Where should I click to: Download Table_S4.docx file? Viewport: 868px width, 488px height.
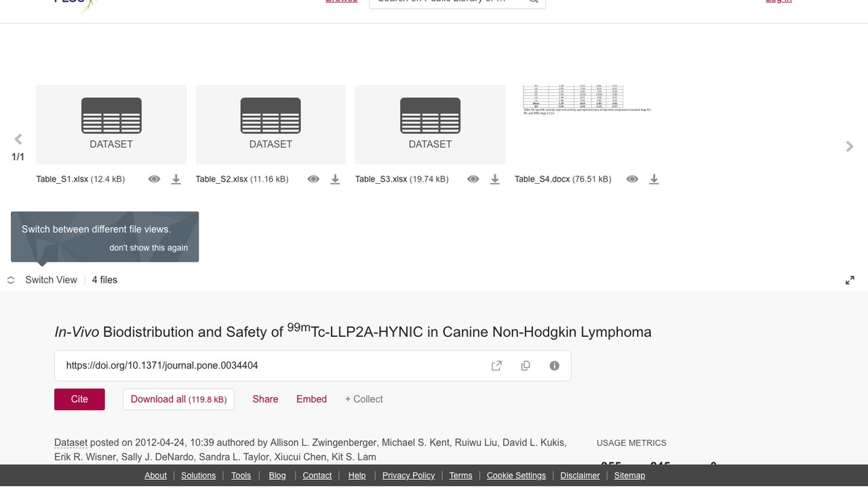coord(654,179)
